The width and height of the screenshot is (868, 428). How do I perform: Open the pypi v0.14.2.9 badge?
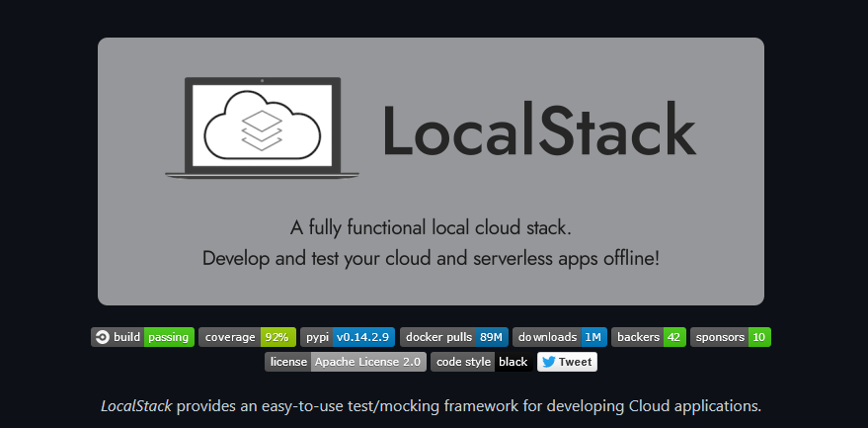(x=348, y=337)
